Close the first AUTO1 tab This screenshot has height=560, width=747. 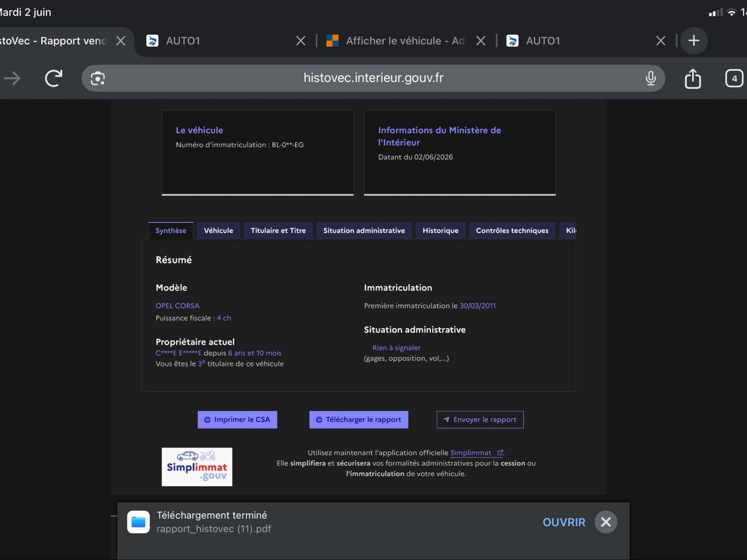pyautogui.click(x=301, y=40)
